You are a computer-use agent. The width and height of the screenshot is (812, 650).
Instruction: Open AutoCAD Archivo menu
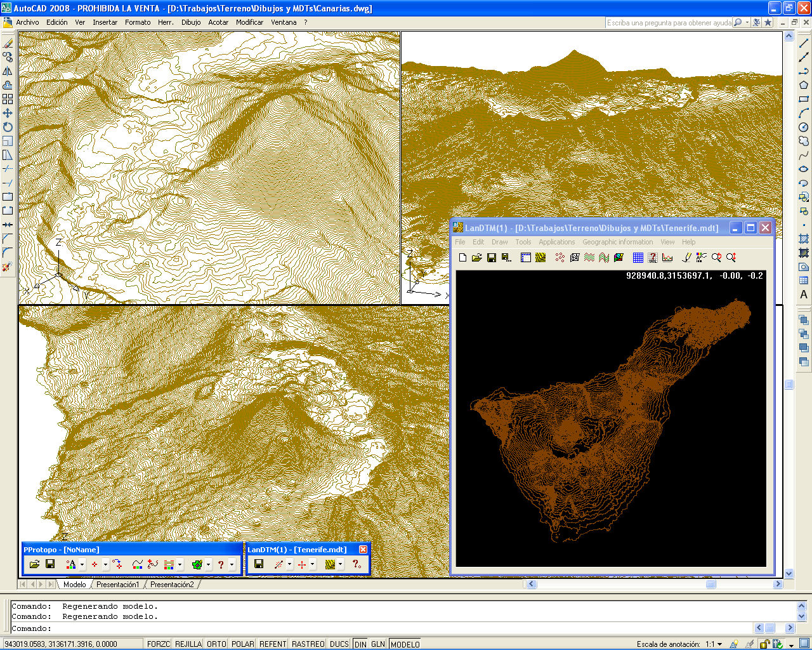[27, 22]
